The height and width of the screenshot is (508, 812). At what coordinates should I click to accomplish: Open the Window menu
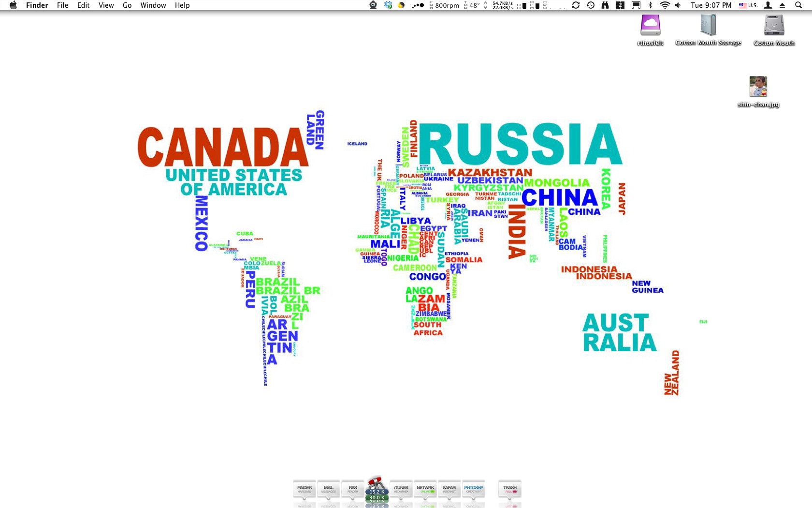point(153,5)
